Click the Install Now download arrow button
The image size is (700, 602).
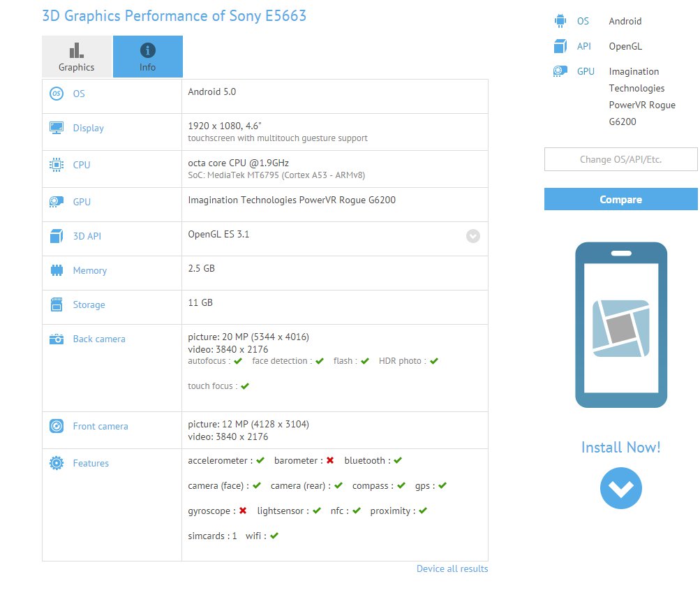[621, 488]
